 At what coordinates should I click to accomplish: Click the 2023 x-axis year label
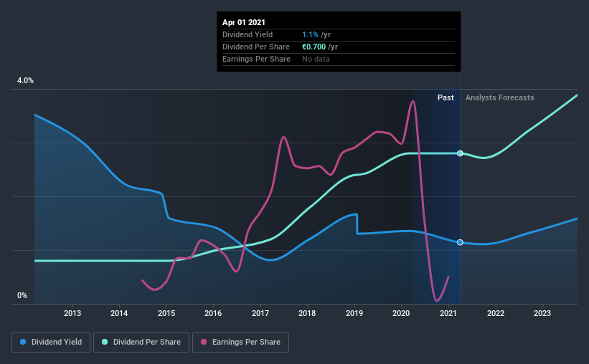542,313
